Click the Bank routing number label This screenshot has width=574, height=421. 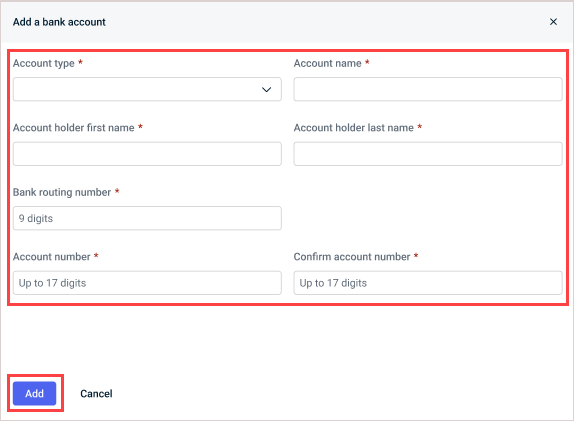(62, 192)
